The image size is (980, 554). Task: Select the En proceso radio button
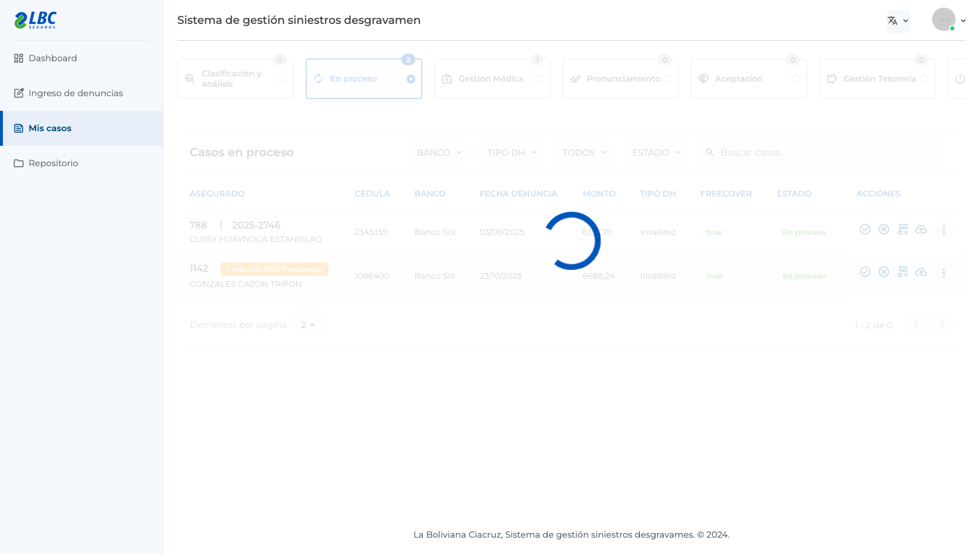[411, 79]
